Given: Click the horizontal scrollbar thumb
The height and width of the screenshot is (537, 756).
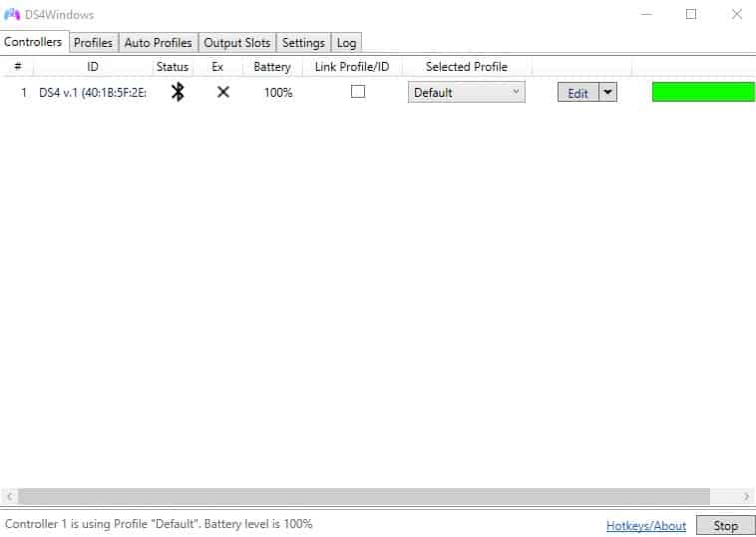Looking at the screenshot, I should pos(364,496).
